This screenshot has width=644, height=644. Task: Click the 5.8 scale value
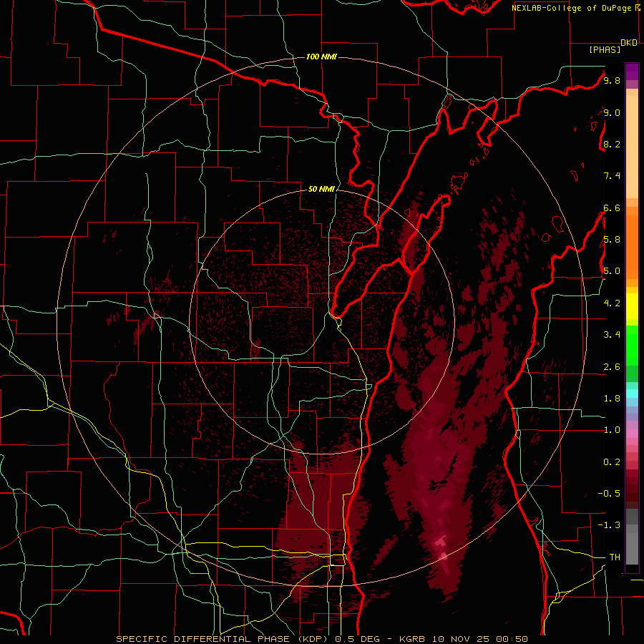(x=612, y=240)
